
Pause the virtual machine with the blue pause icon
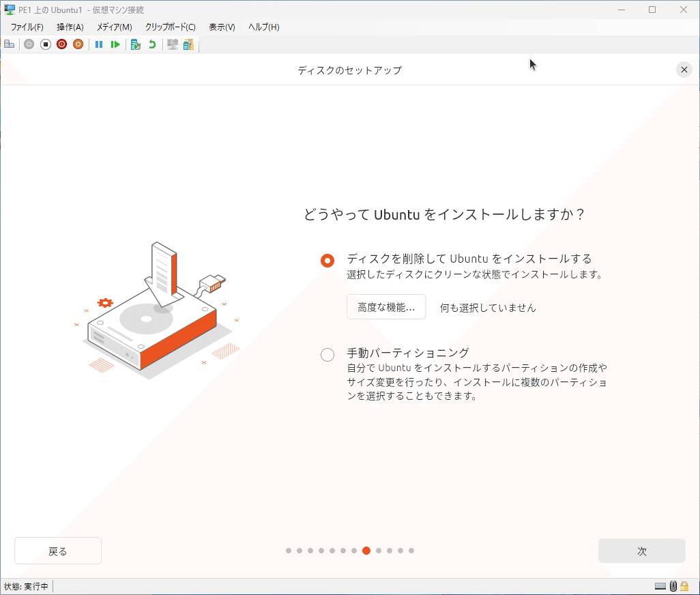99,44
